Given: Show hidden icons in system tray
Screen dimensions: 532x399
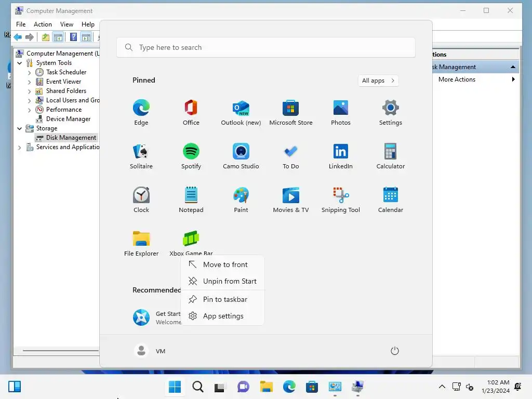Looking at the screenshot, I should tap(442, 387).
